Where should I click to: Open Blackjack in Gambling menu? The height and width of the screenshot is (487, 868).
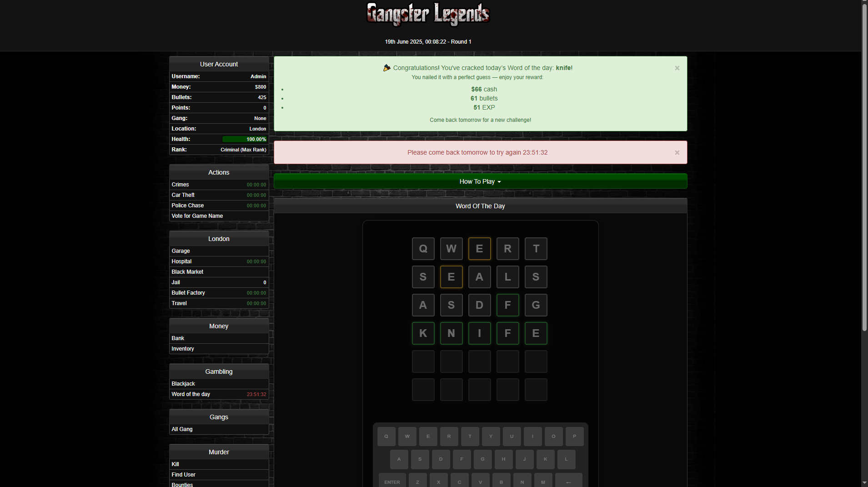tap(183, 384)
